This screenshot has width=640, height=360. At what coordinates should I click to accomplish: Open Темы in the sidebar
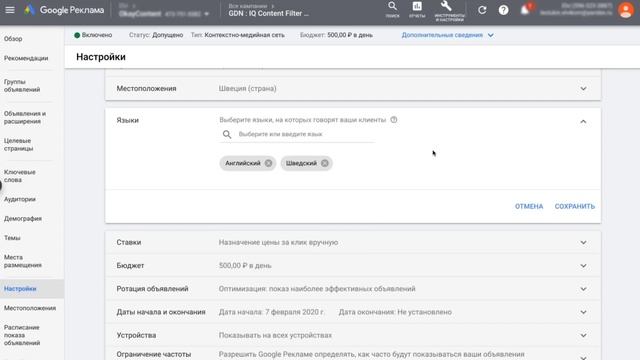coord(12,238)
